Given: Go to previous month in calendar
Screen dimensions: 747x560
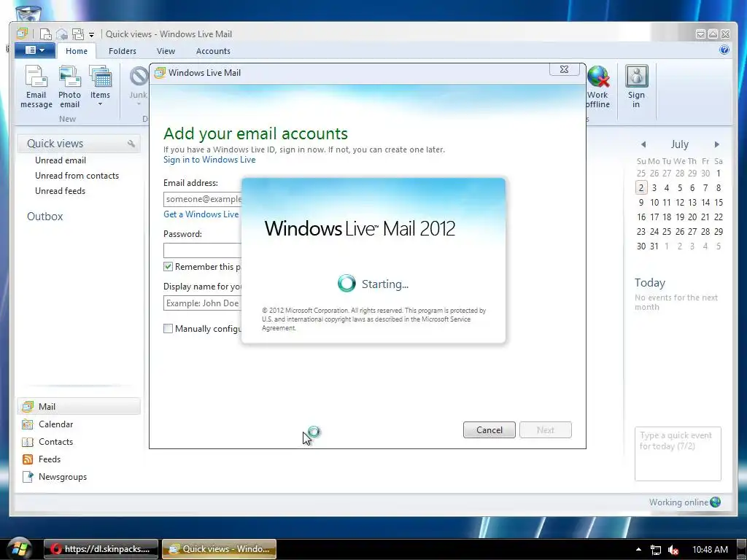Looking at the screenshot, I should click(x=643, y=144).
